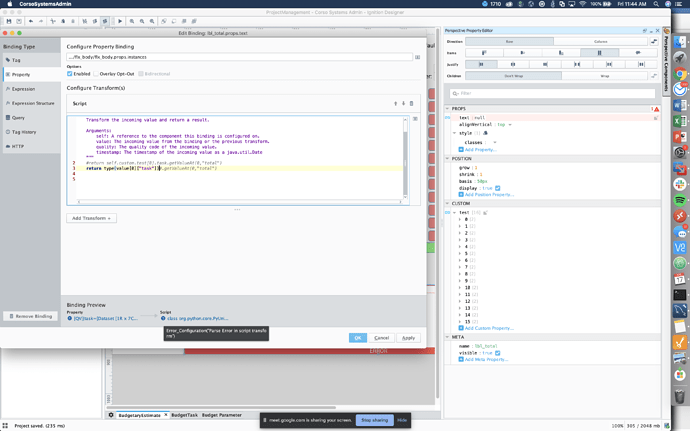Delete the Script transform with trash icon

tap(411, 103)
